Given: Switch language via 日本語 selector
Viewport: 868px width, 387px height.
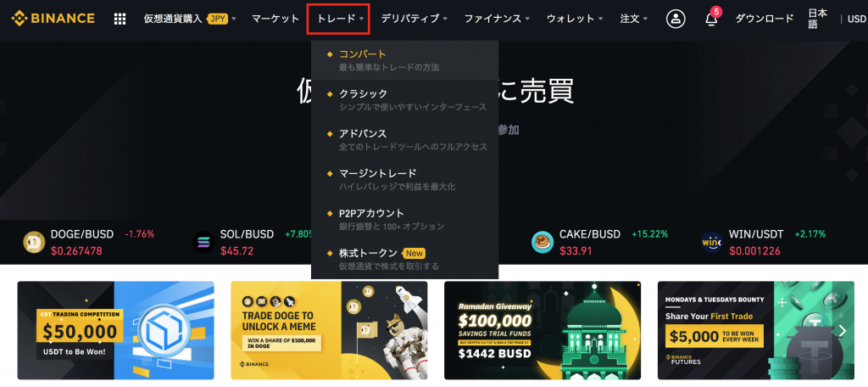Looking at the screenshot, I should 818,19.
